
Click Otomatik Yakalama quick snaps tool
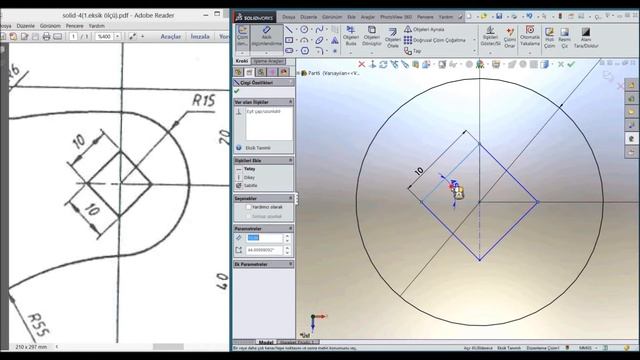530,36
